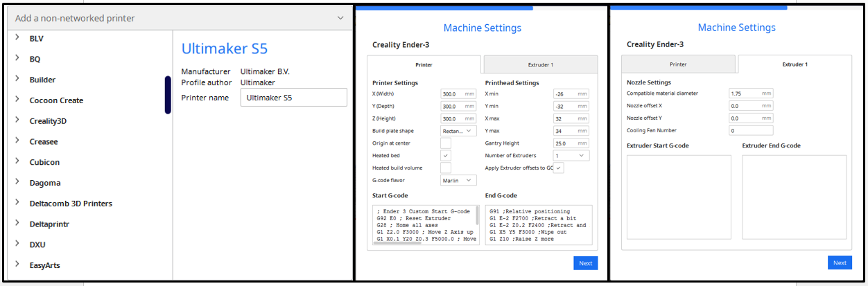Select the Deltaprintr row label
This screenshot has height=286, width=868.
click(49, 224)
